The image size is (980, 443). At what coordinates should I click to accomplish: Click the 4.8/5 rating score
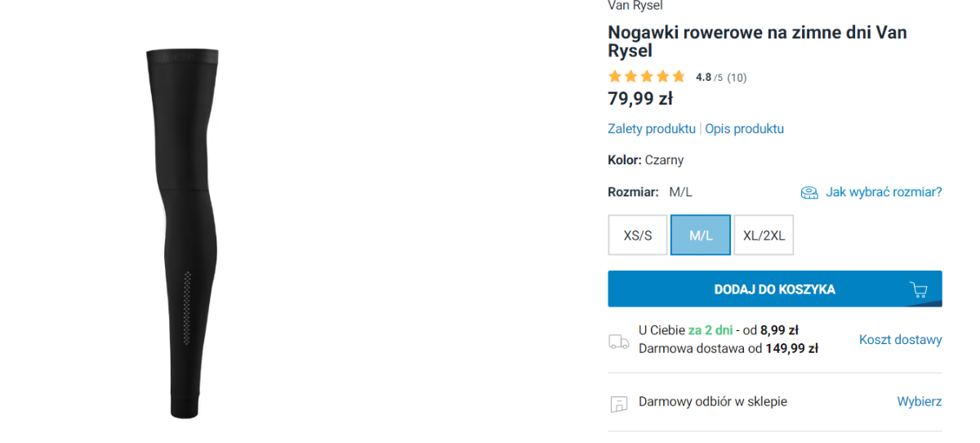[x=708, y=78]
